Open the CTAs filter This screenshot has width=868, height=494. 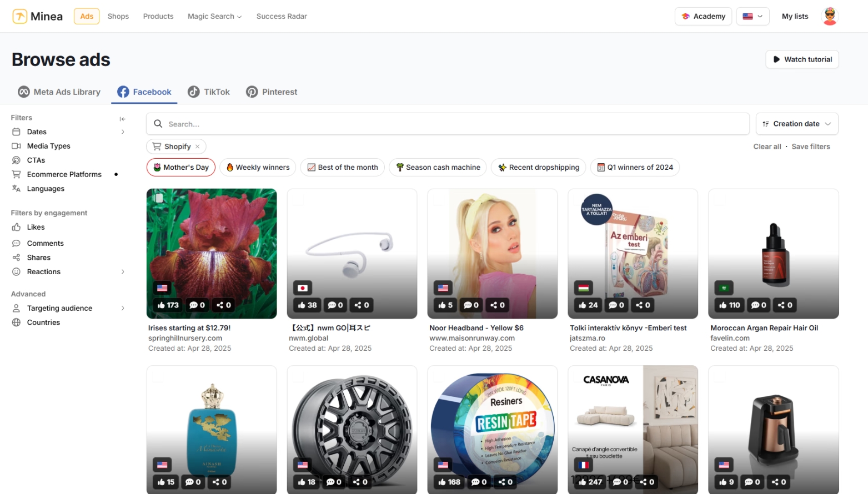(x=36, y=160)
